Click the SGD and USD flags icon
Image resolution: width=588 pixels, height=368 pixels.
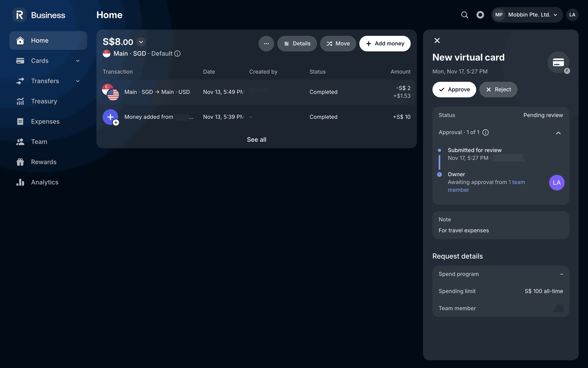tap(111, 92)
